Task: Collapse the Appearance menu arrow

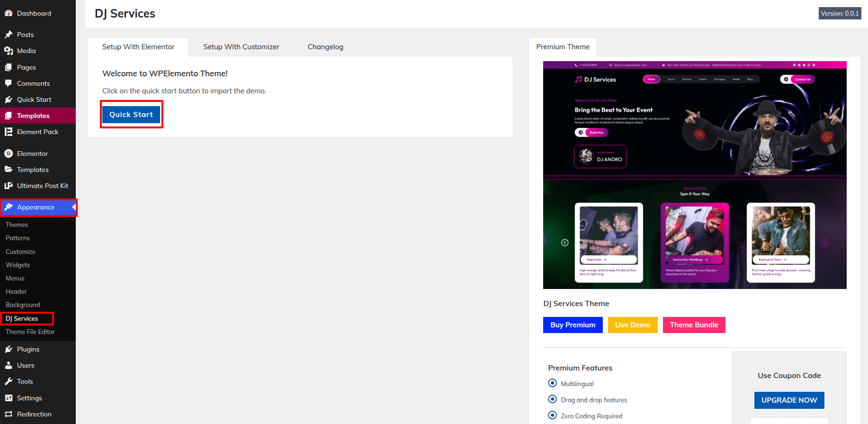Action: point(73,207)
